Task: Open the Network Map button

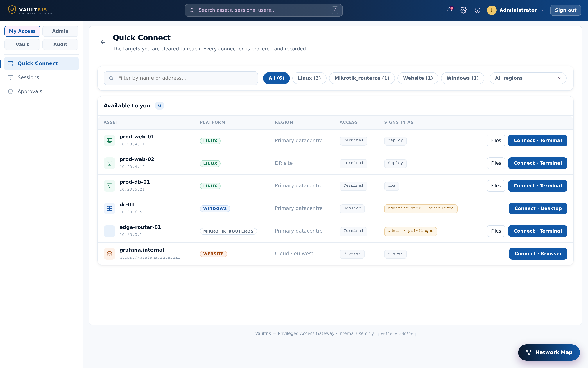Action: tap(549, 352)
